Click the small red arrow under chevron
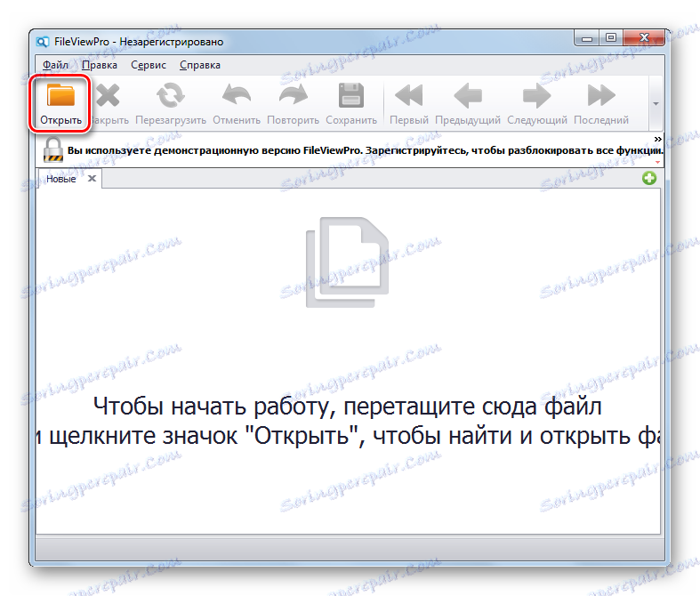The width and height of the screenshot is (700, 596). pyautogui.click(x=657, y=162)
